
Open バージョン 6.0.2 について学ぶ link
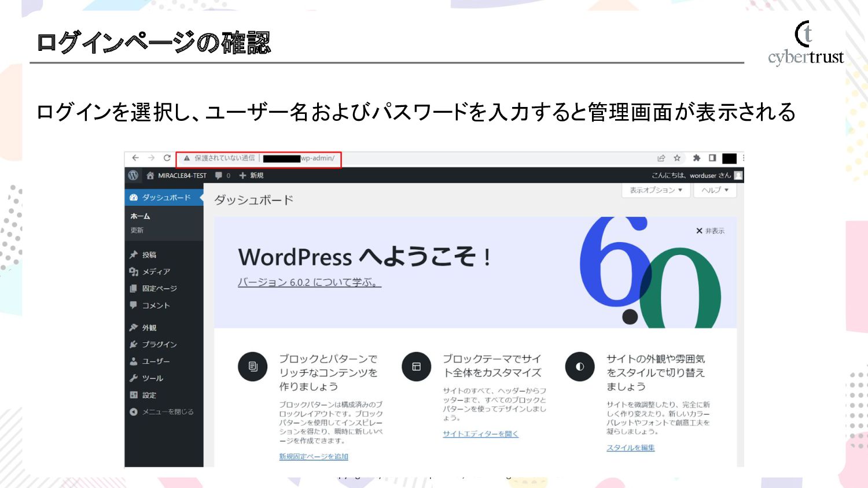[310, 282]
